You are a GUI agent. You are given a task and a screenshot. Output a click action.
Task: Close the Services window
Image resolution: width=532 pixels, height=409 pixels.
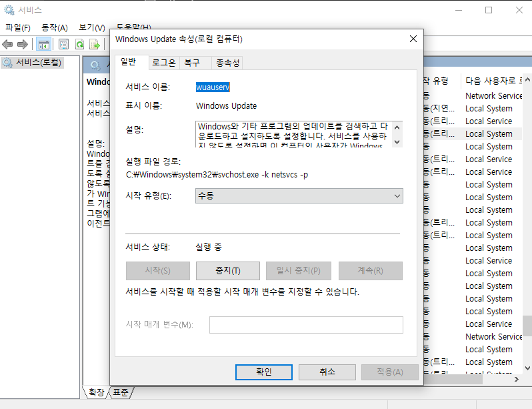[519, 10]
